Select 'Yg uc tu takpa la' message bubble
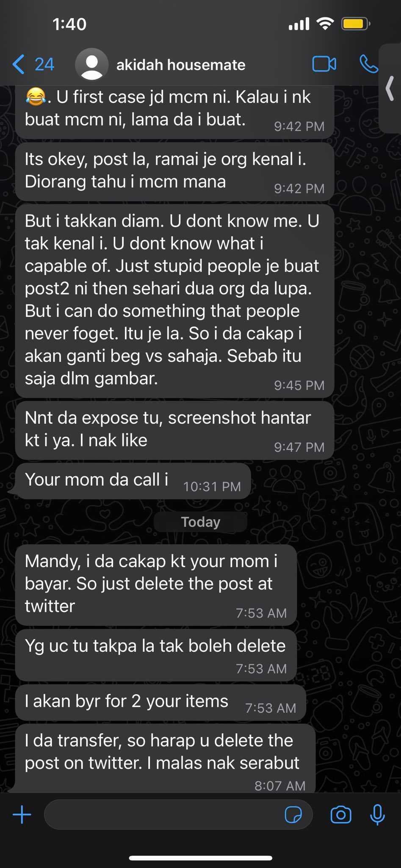Image resolution: width=401 pixels, height=868 pixels. [156, 655]
